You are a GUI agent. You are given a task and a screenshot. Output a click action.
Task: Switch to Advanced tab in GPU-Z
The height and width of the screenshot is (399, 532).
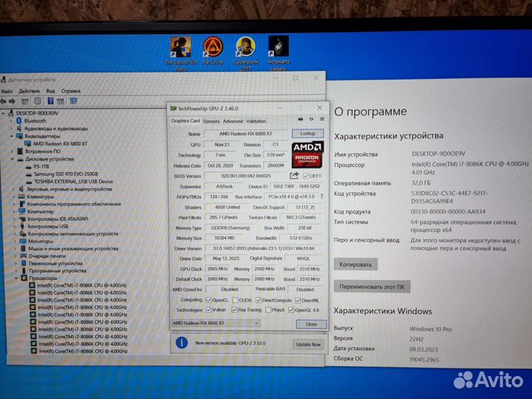pyautogui.click(x=233, y=121)
